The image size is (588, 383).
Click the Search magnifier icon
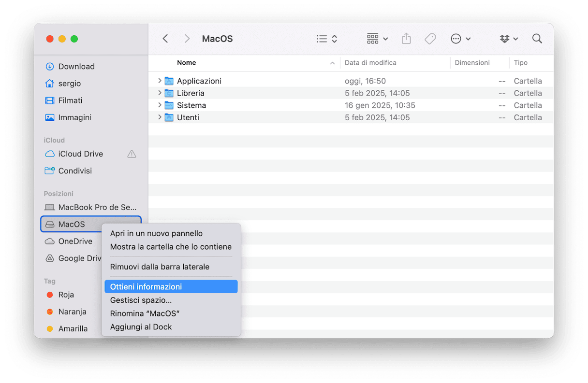click(537, 39)
